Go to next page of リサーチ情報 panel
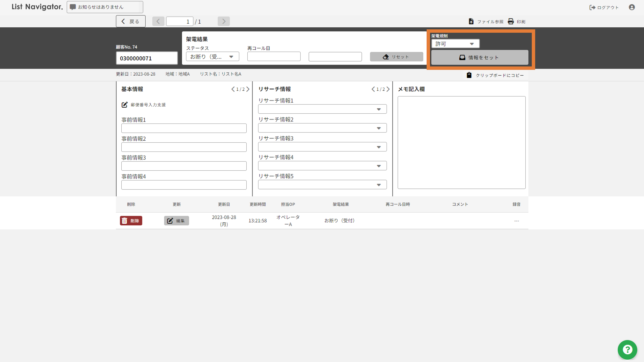 pyautogui.click(x=388, y=89)
